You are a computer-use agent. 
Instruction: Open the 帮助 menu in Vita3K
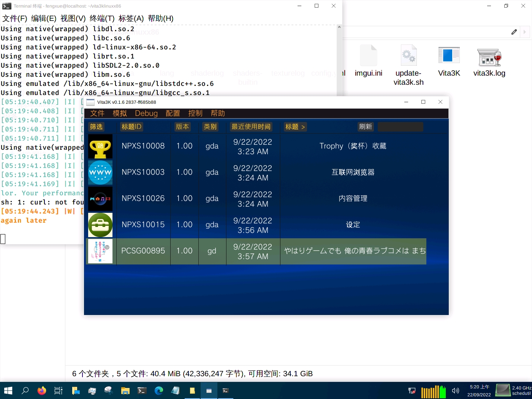pos(218,113)
